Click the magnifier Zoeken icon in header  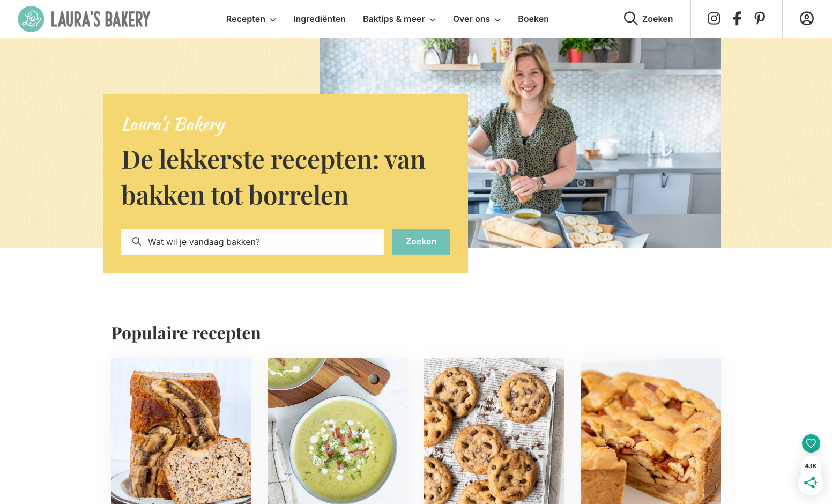coord(630,19)
